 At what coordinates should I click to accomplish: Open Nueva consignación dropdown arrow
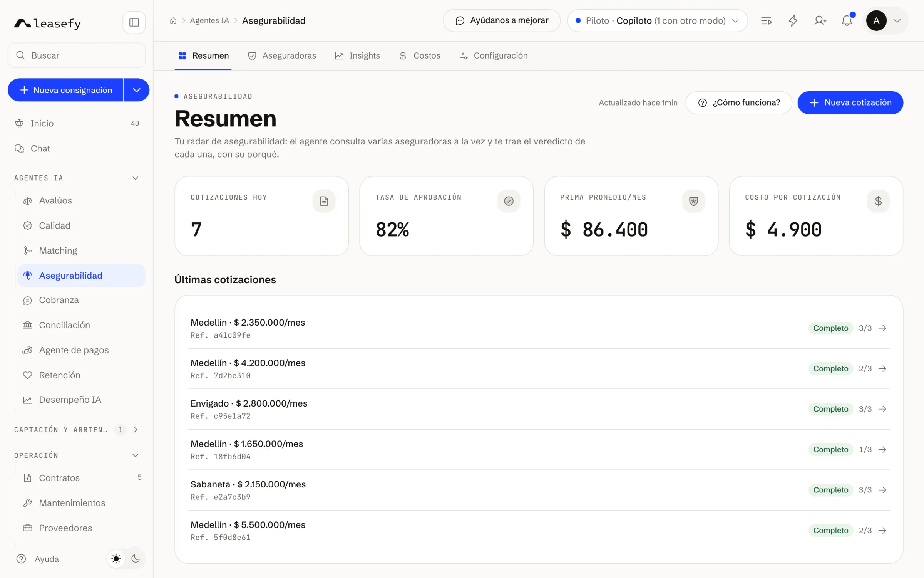click(x=137, y=90)
